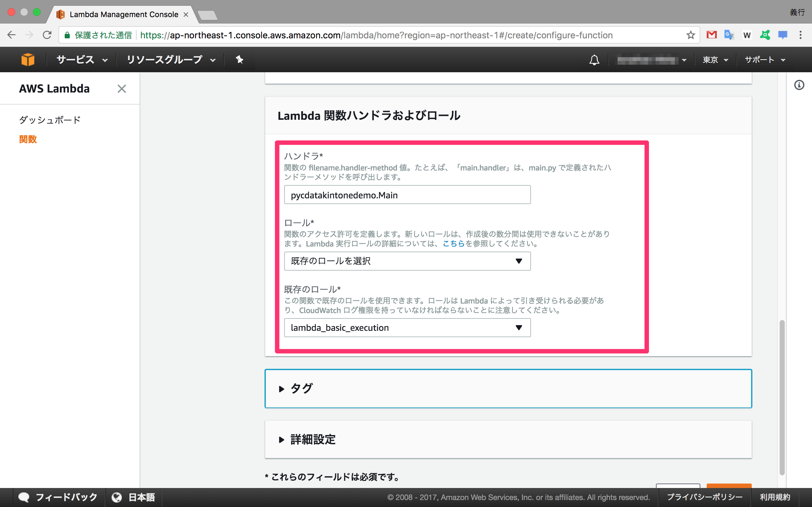Click the ハンドラ input field

coord(407,195)
